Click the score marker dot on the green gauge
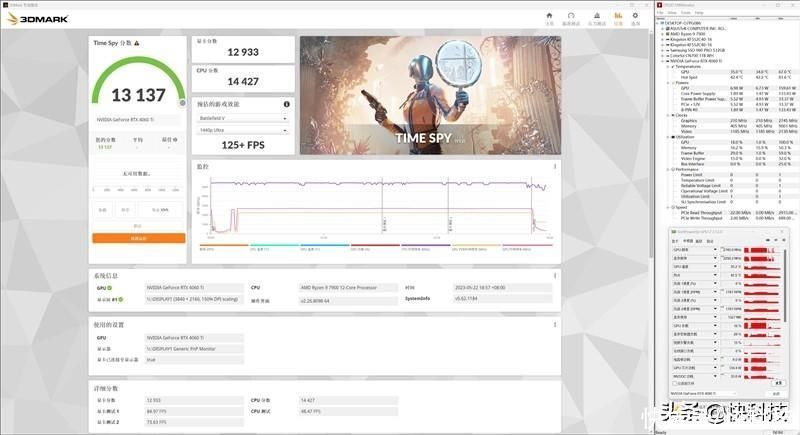Image resolution: width=800 pixels, height=435 pixels. 183,103
